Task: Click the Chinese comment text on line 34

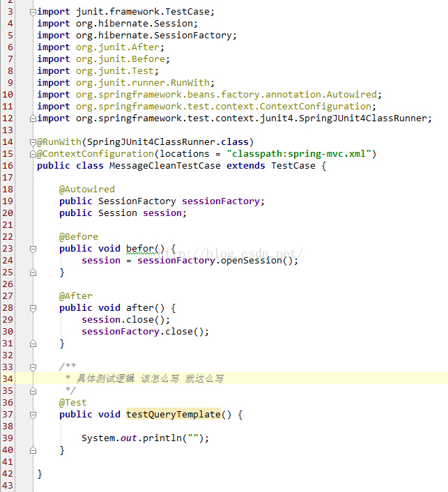Action: pyautogui.click(x=150, y=378)
